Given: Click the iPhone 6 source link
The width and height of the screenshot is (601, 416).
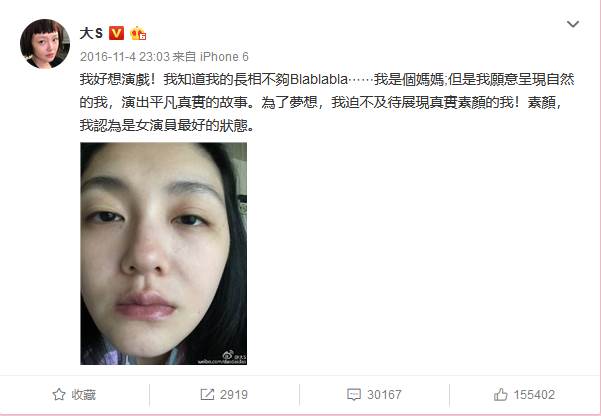Looking at the screenshot, I should tap(224, 57).
